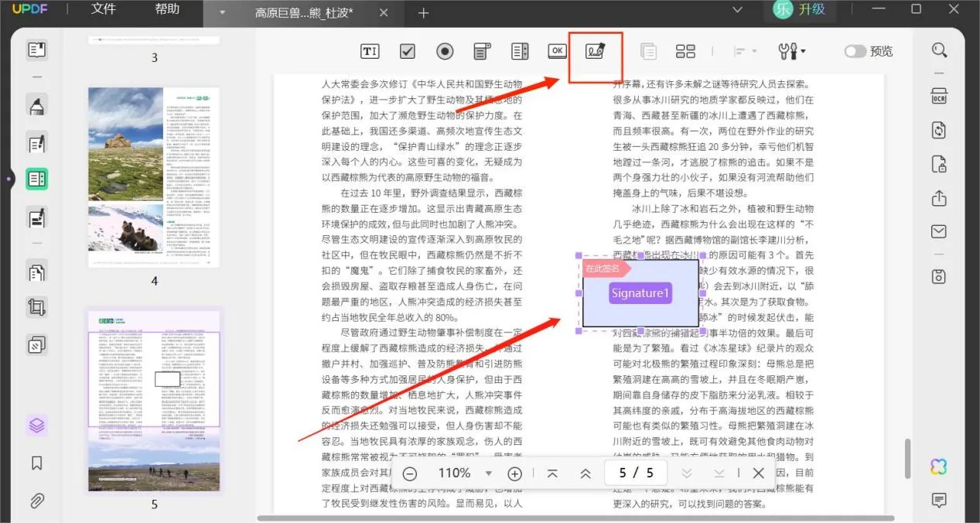
Task: Click the 110% zoom value
Action: 455,473
